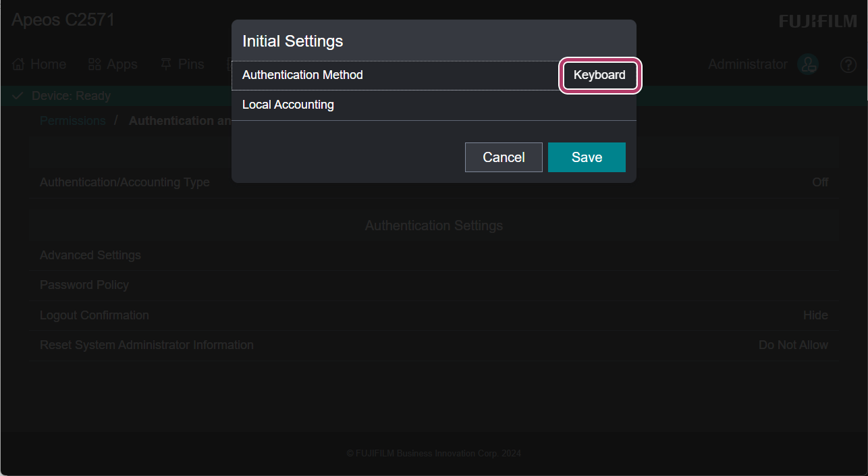Click the Pins pushpin icon
Viewport: 868px width, 476px height.
(x=166, y=65)
